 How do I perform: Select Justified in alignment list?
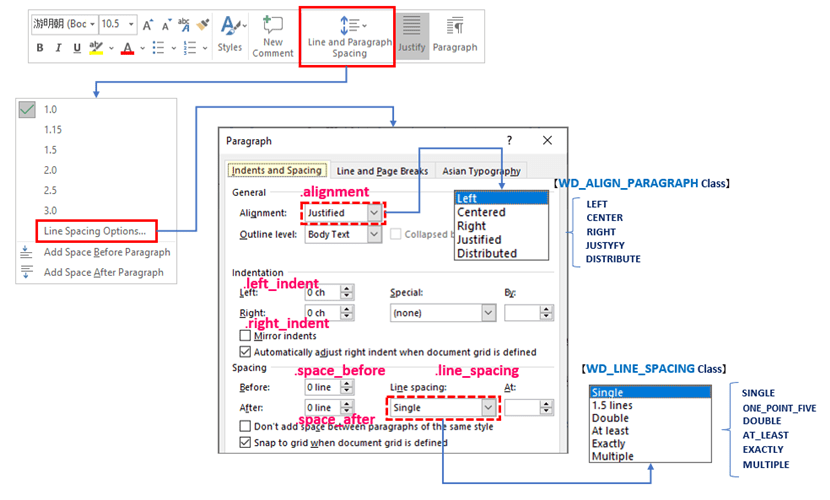(x=501, y=240)
